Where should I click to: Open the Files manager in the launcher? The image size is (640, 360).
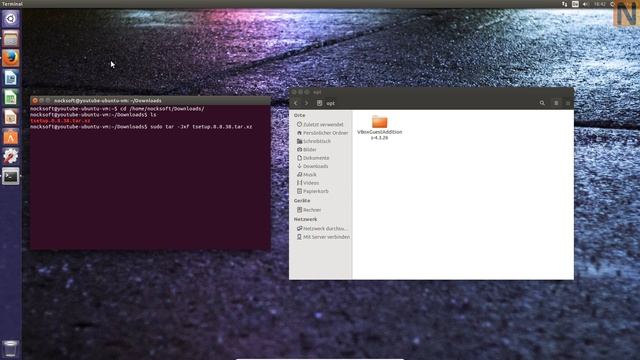pyautogui.click(x=11, y=39)
